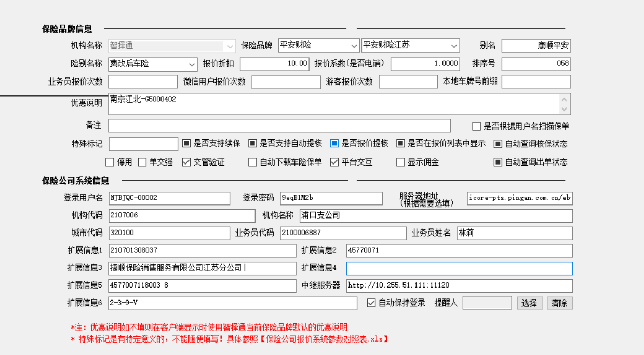The width and height of the screenshot is (644, 355).
Task: Click the 业务员代码 field 2100006887
Action: pos(343,233)
